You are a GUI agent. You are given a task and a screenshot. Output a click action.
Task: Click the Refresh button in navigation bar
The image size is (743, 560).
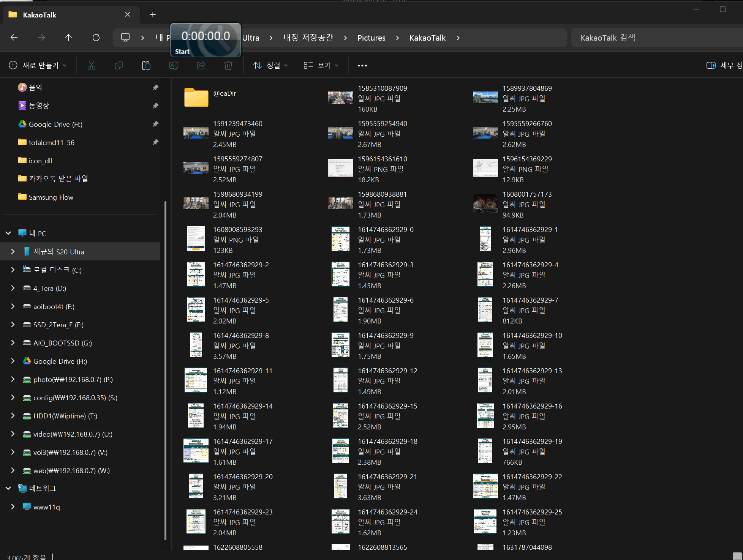pyautogui.click(x=96, y=38)
